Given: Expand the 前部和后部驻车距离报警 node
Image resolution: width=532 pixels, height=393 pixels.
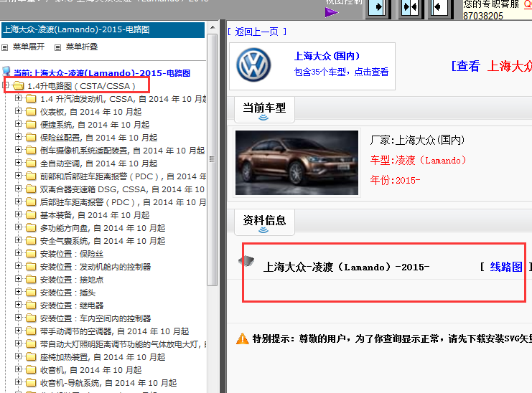Looking at the screenshot, I should pyautogui.click(x=18, y=176).
